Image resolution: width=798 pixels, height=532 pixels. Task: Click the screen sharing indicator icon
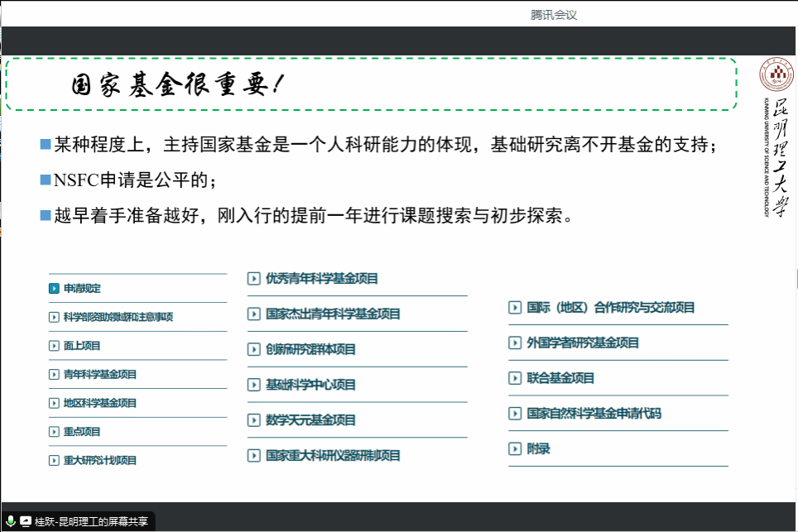tap(26, 521)
